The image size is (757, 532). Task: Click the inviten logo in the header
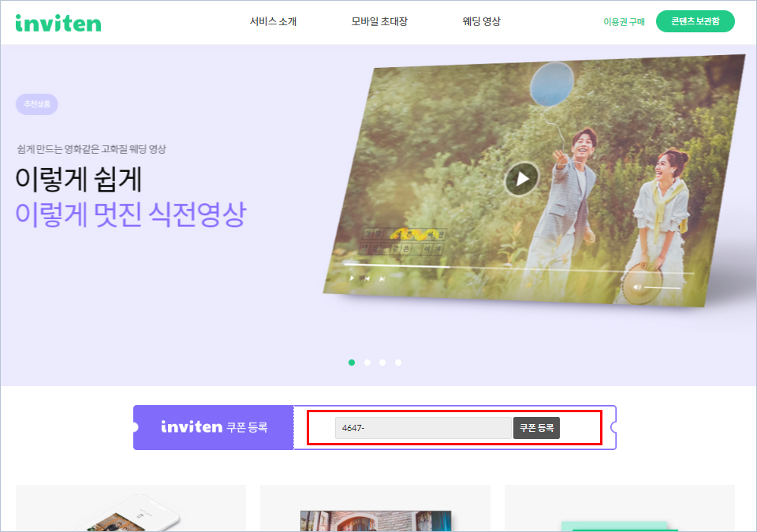point(58,23)
